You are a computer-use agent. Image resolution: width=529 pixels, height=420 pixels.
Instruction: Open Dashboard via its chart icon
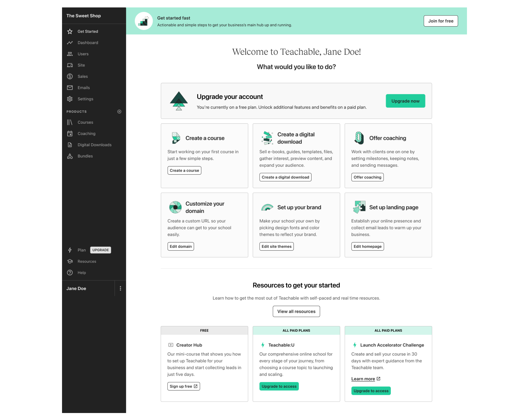point(70,43)
